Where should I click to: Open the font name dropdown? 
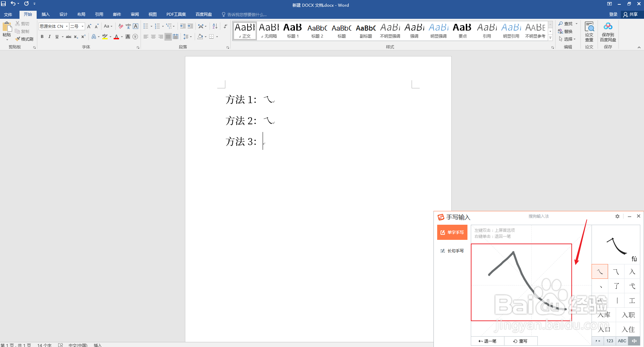67,26
